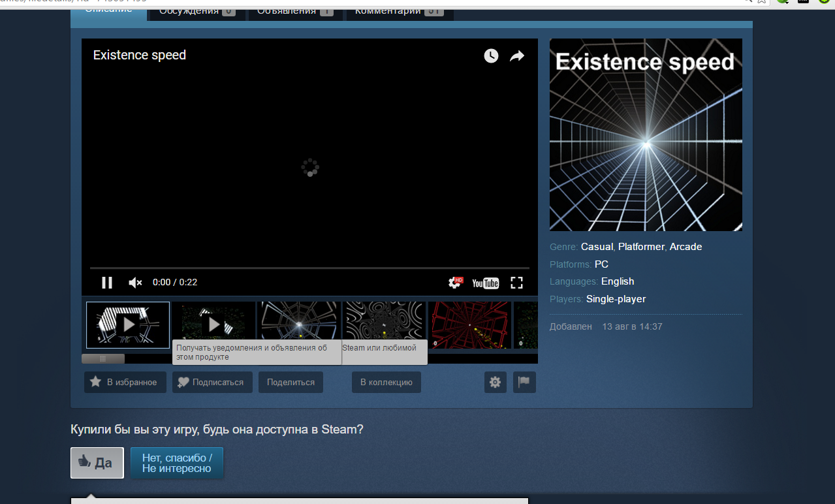Click the Existence speed video title
This screenshot has width=835, height=504.
point(140,55)
